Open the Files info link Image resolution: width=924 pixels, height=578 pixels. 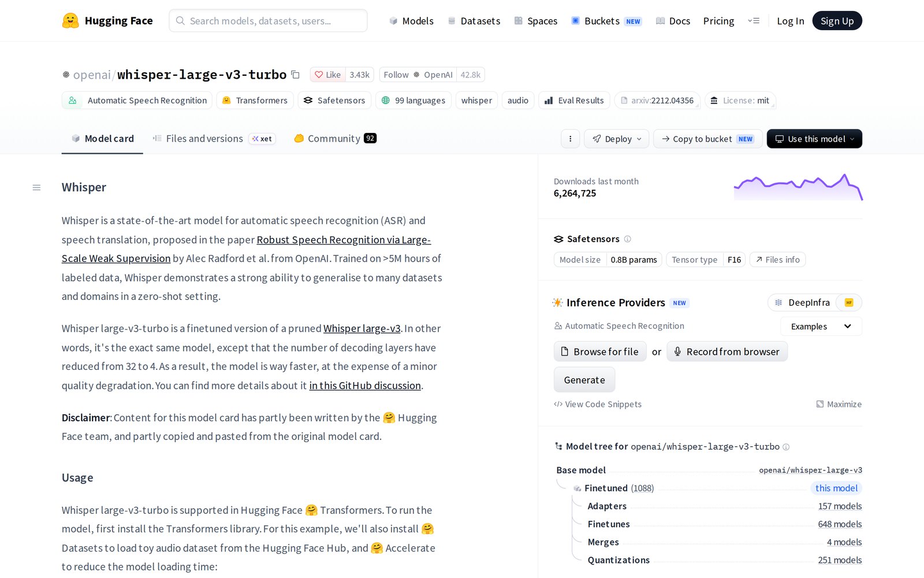pos(777,260)
